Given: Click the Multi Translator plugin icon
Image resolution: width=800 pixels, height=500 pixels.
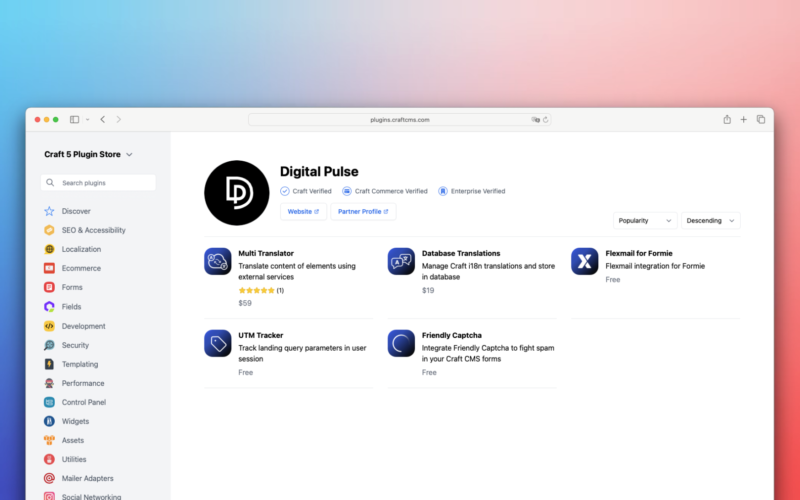Looking at the screenshot, I should point(218,261).
